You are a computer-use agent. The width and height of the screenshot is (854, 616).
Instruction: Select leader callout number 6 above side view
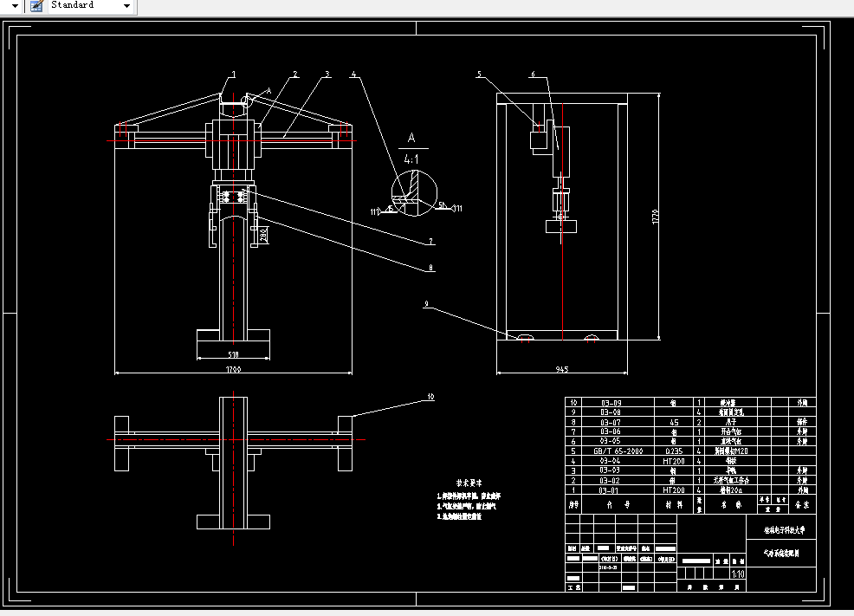(x=533, y=74)
